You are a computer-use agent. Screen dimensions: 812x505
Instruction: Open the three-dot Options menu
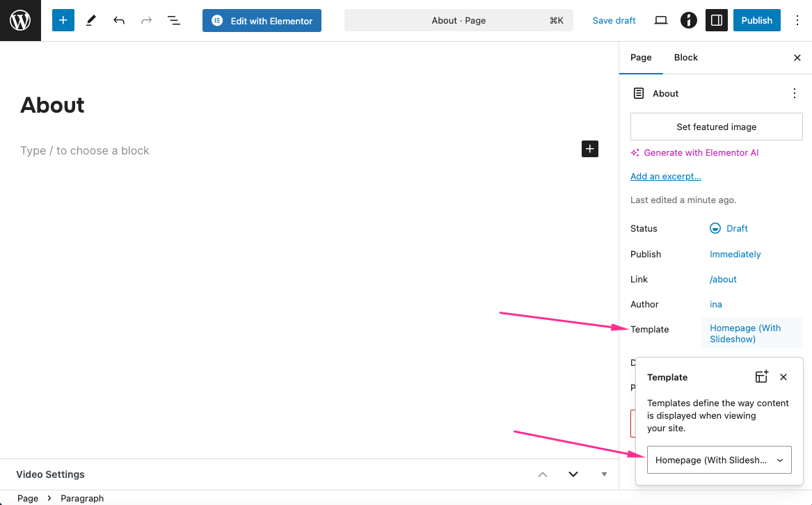(x=797, y=21)
